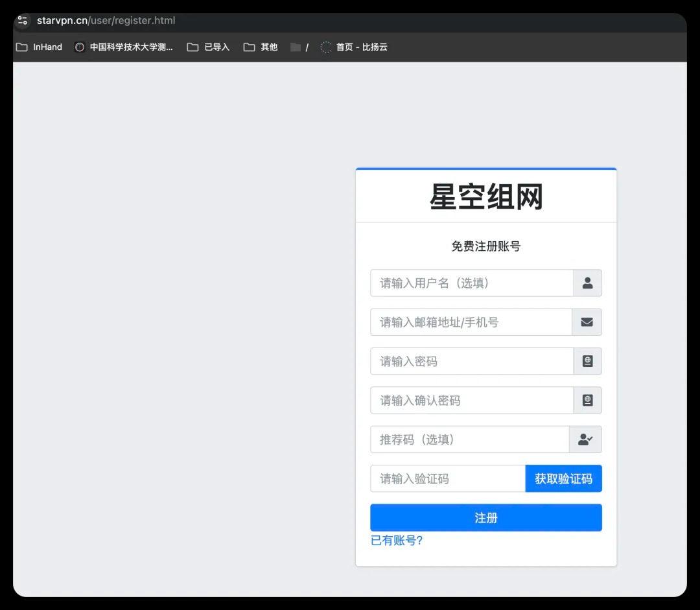The height and width of the screenshot is (610, 700).
Task: Open the 中国科学技术大学 bookmark
Action: [124, 47]
